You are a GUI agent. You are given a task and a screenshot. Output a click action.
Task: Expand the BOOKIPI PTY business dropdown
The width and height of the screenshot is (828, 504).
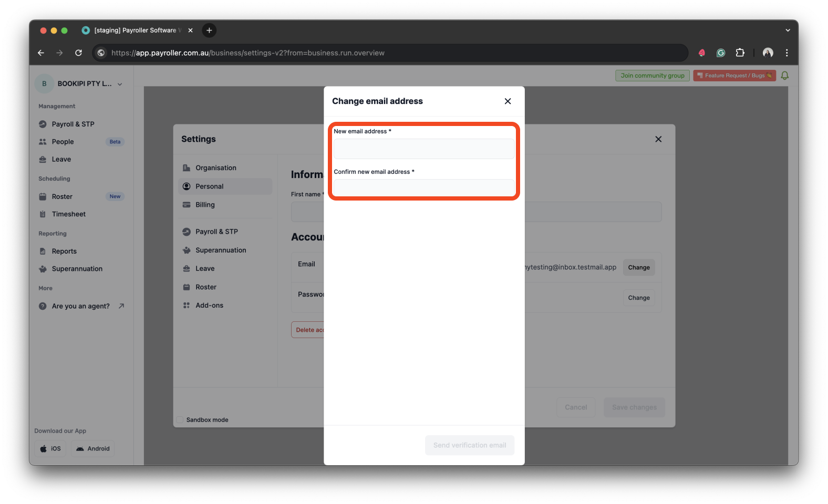pyautogui.click(x=120, y=84)
